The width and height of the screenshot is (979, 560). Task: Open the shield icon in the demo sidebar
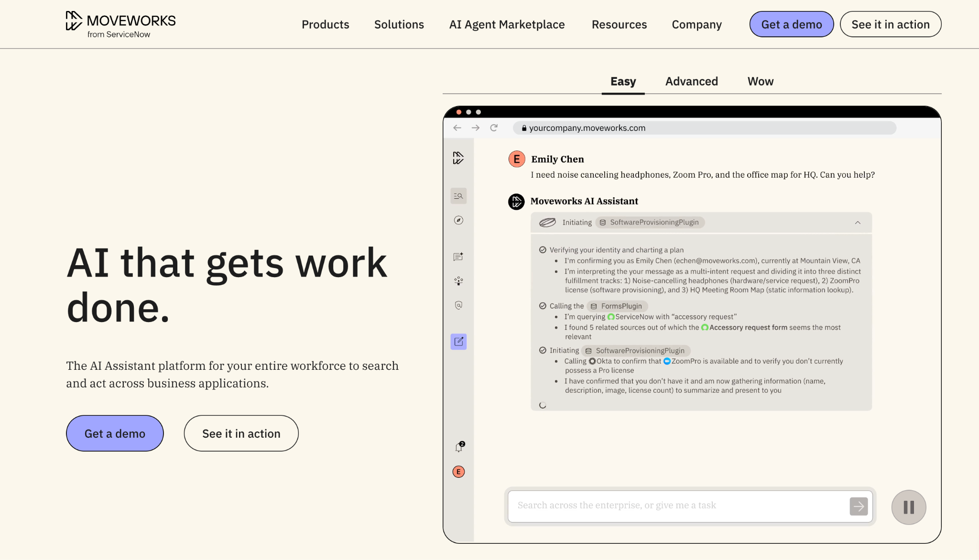point(458,305)
